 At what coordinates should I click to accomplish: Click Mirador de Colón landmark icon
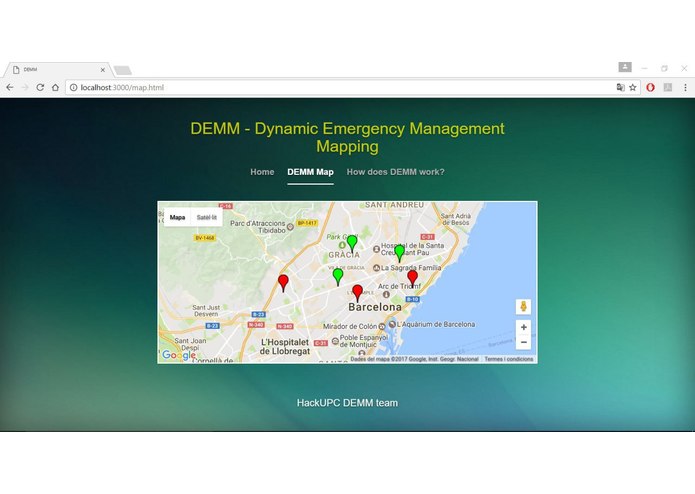point(382,327)
